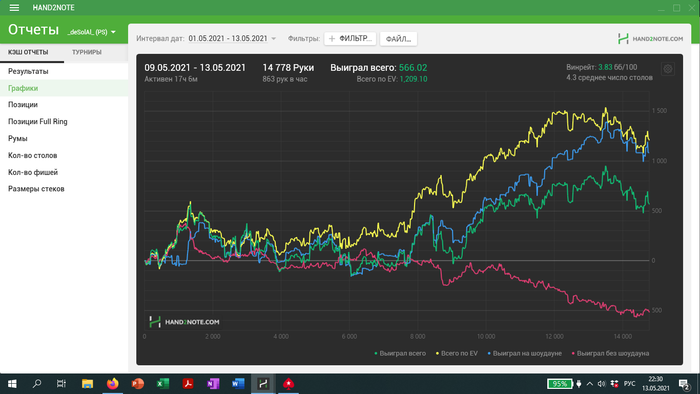This screenshot has height=394, width=700.
Task: Click 4.3 среднее число столов text
Action: (x=609, y=78)
